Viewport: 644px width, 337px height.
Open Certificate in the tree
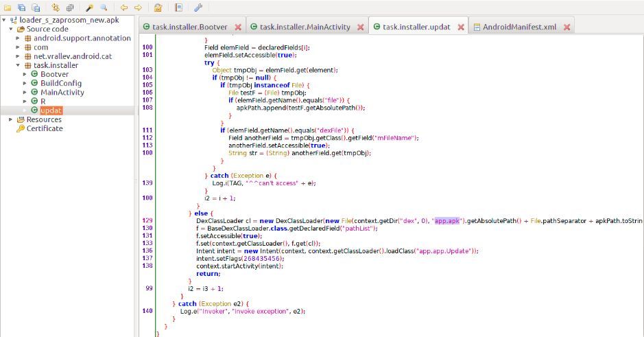click(x=44, y=128)
